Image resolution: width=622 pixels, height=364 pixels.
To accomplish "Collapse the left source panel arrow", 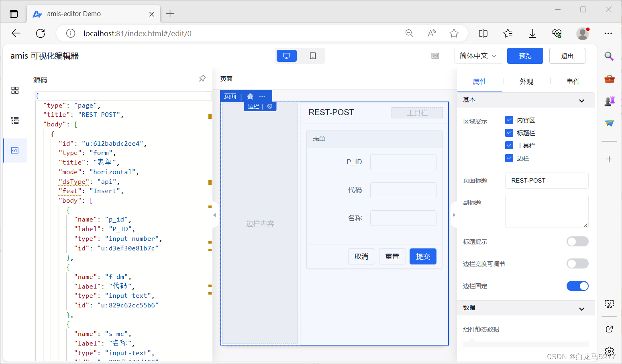I will click(x=214, y=215).
